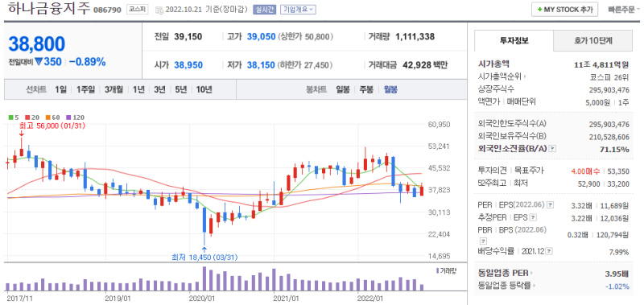Click the 최저 18,450 marker on the chart

204,258
